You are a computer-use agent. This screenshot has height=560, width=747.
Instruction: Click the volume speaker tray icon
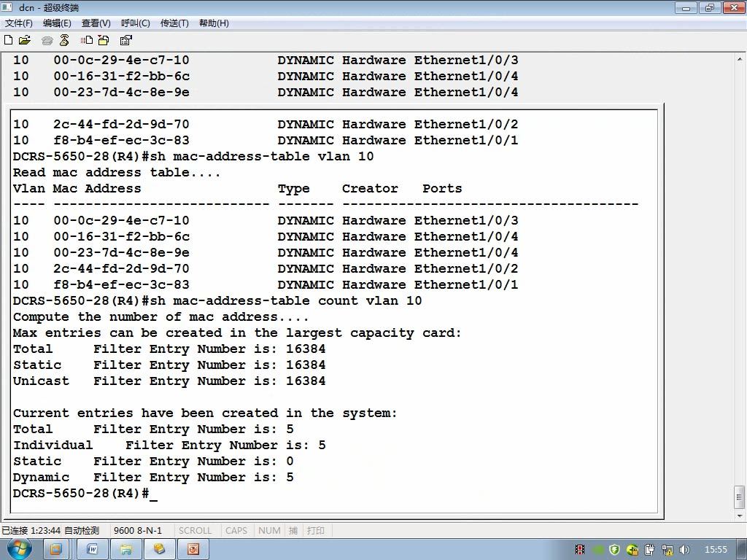(x=684, y=550)
